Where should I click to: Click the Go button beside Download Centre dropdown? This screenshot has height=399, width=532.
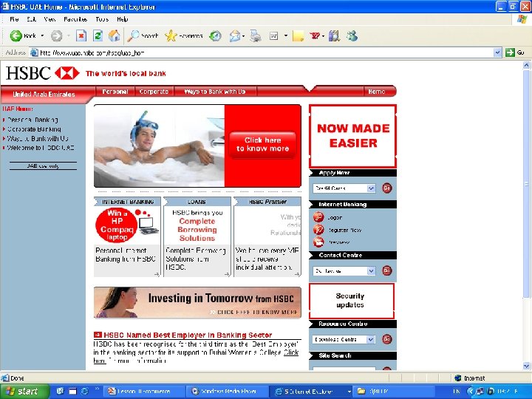(387, 339)
